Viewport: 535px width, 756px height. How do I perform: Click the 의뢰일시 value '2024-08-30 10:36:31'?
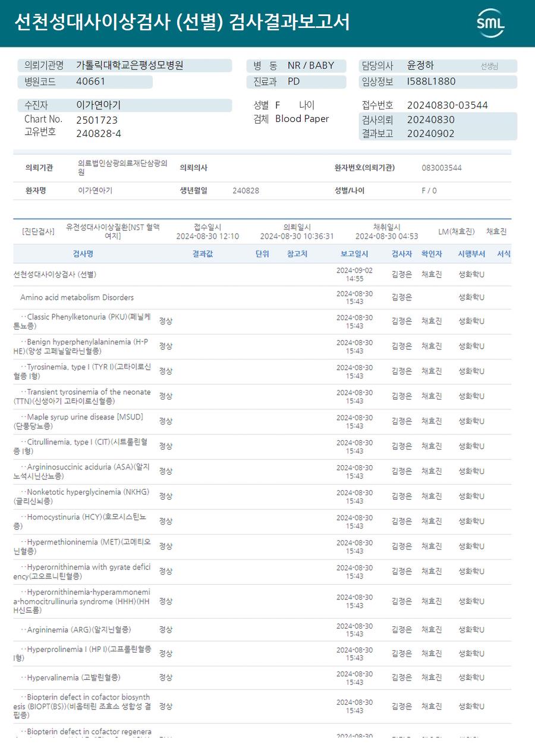[x=297, y=236]
